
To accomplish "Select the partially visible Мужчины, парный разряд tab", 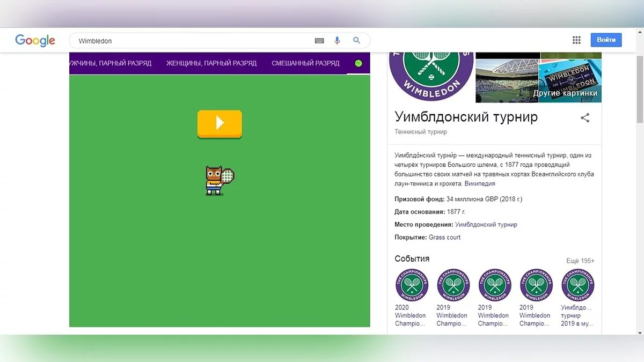I will 111,63.
